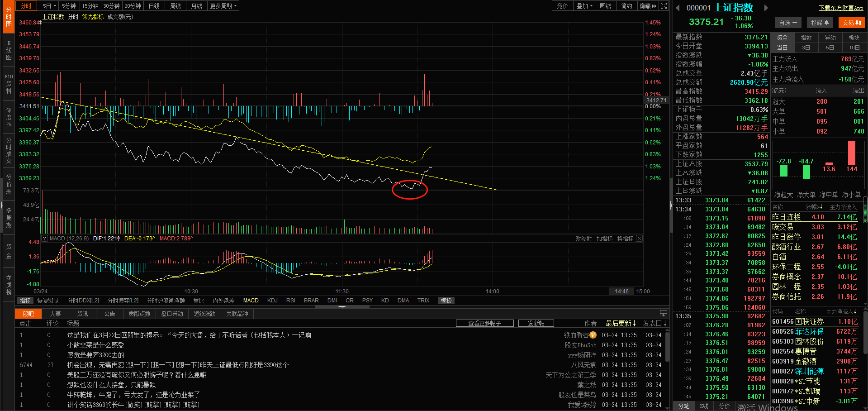
Task: Select the MACD indicator
Action: [251, 301]
